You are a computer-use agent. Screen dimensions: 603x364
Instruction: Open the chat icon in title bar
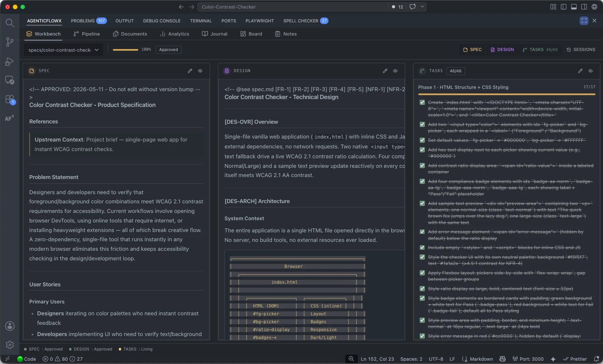coord(413,7)
